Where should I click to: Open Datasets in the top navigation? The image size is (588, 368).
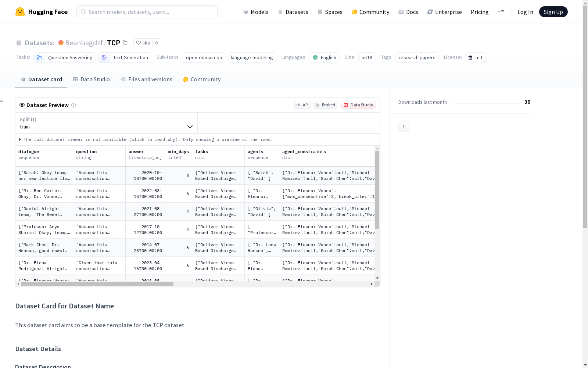293,12
